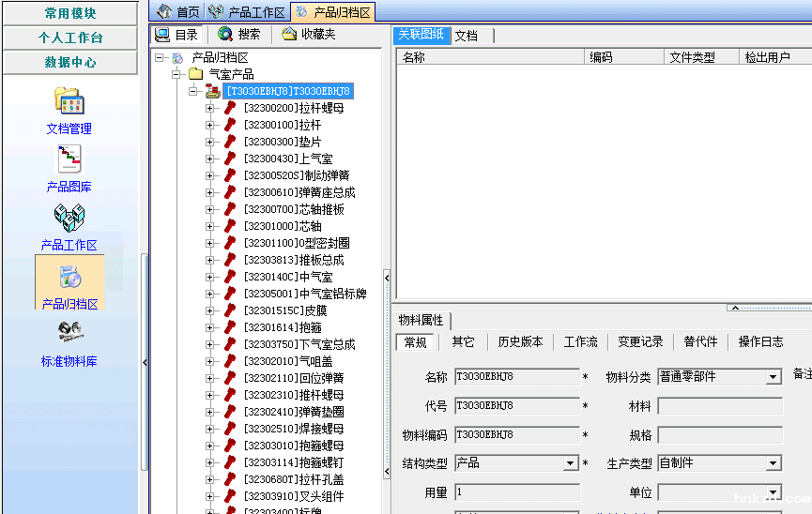Click 个人工作台 sidebar button
Image resolution: width=812 pixels, height=514 pixels.
point(70,38)
